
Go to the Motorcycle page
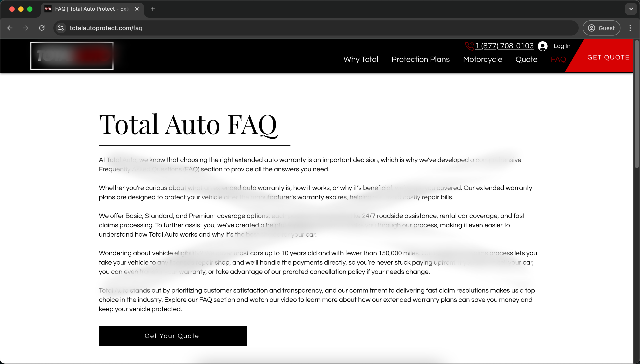482,59
